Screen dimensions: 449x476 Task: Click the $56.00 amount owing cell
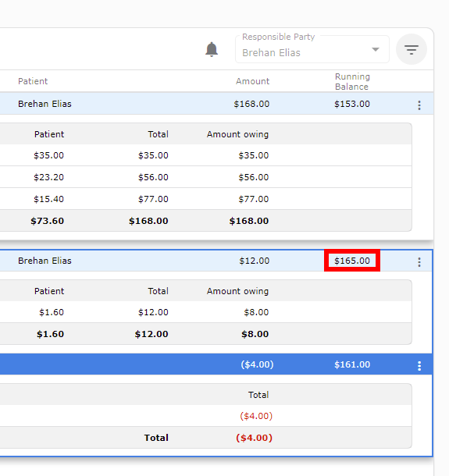tap(253, 177)
